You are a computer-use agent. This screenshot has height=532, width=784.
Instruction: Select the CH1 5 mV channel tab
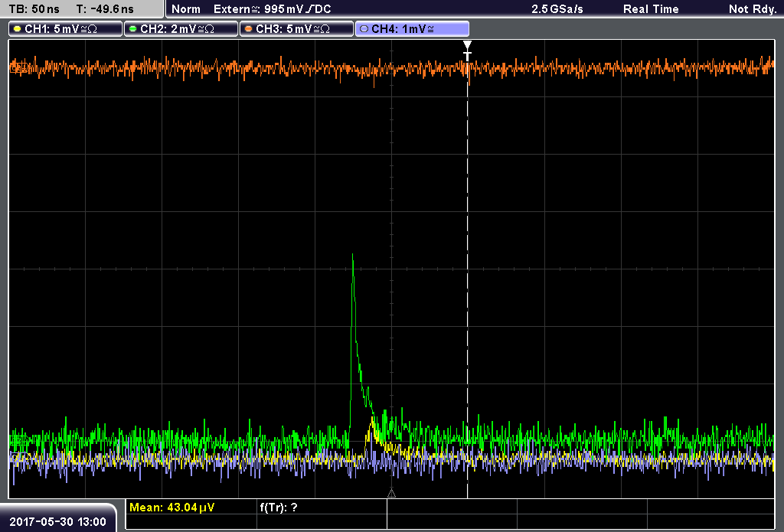click(65, 29)
